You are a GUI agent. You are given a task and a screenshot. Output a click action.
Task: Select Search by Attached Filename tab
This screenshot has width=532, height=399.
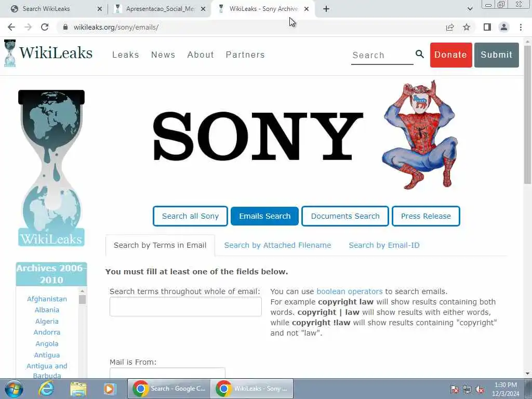pyautogui.click(x=277, y=245)
